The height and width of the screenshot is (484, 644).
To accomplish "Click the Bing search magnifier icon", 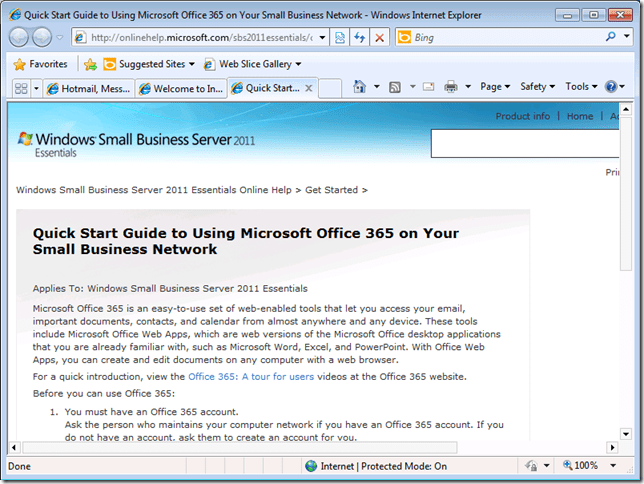I will tap(612, 37).
